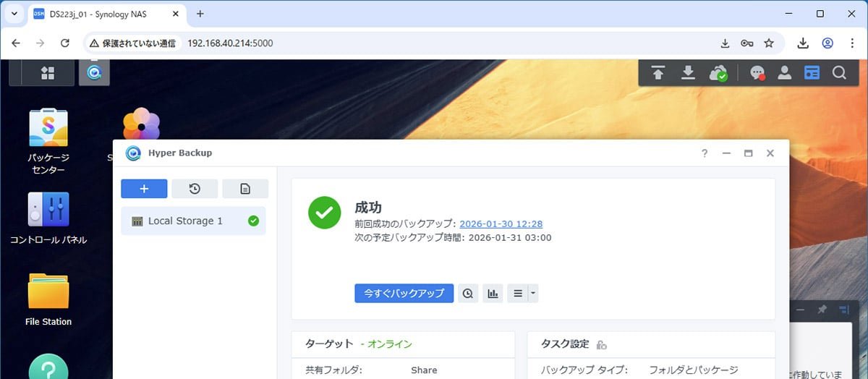Open the DSM main menu grid icon
Screen dimensions: 868x379
[48, 73]
